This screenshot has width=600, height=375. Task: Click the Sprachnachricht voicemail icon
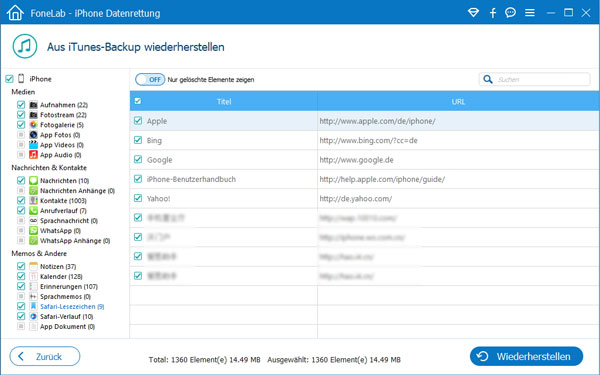pos(33,220)
